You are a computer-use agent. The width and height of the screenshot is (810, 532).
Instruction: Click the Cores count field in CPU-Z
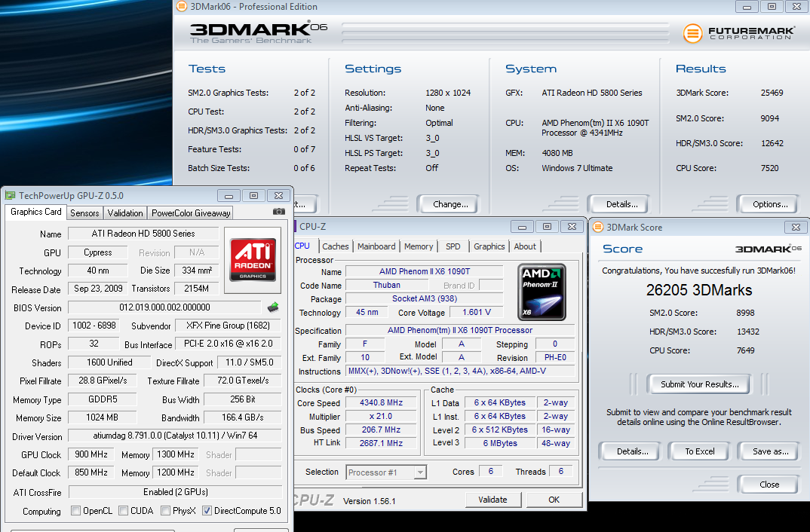491,471
